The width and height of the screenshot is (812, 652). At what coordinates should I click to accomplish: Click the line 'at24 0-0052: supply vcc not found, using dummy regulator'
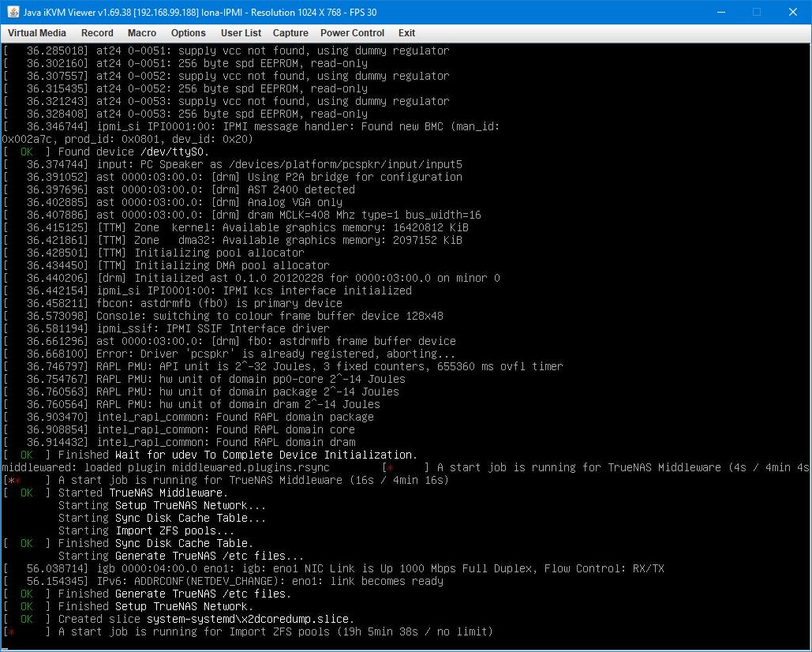pos(273,76)
